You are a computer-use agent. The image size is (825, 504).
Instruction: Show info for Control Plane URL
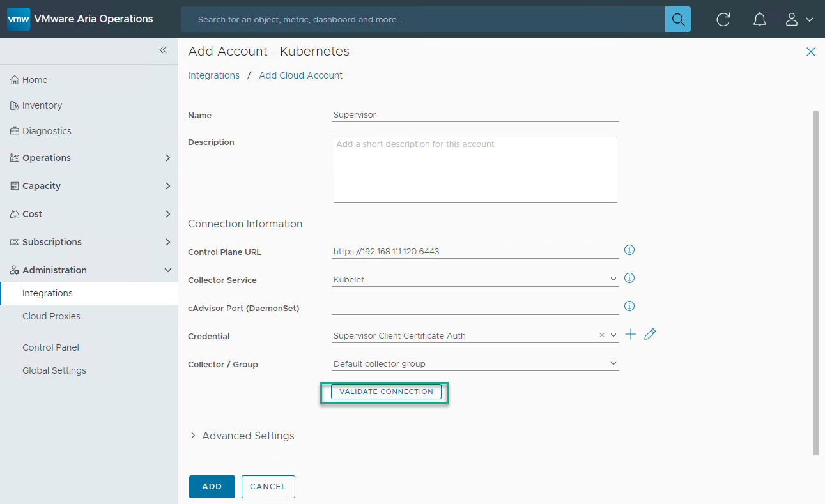pos(629,250)
